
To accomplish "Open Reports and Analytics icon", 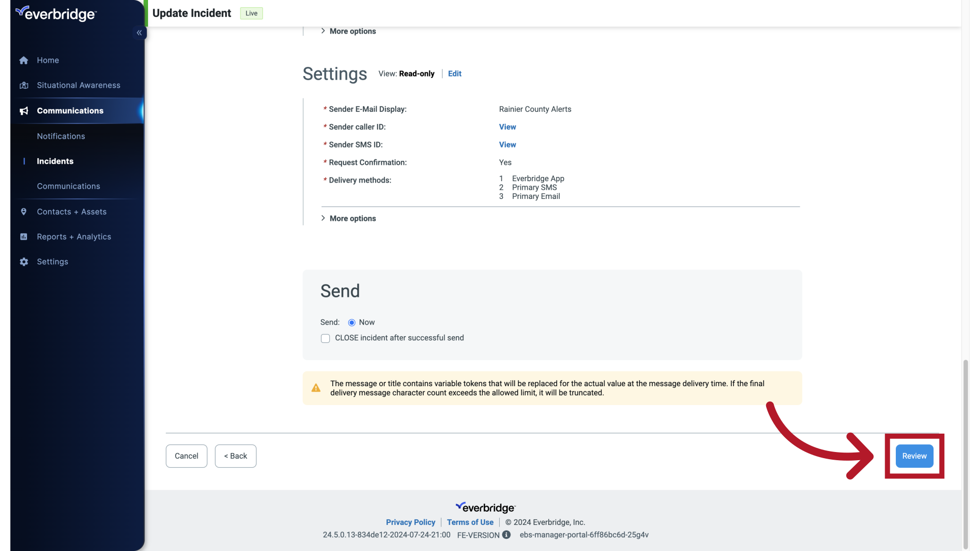I will pyautogui.click(x=23, y=237).
